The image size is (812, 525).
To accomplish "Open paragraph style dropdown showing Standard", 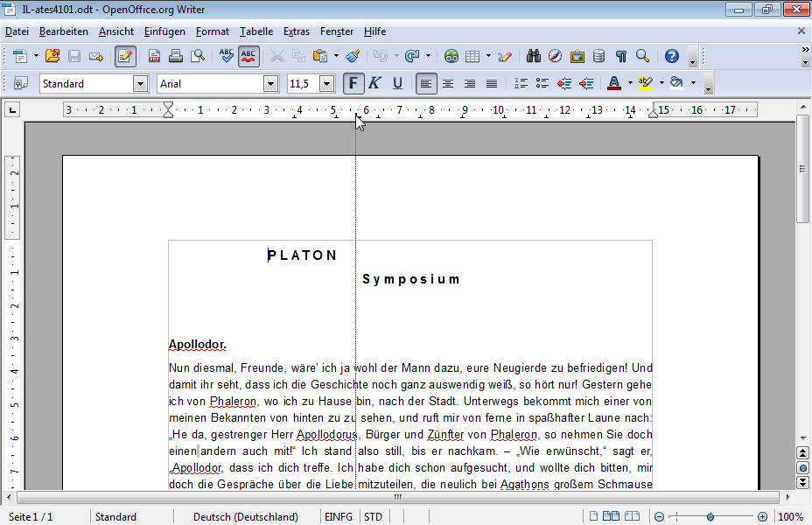I will point(140,84).
